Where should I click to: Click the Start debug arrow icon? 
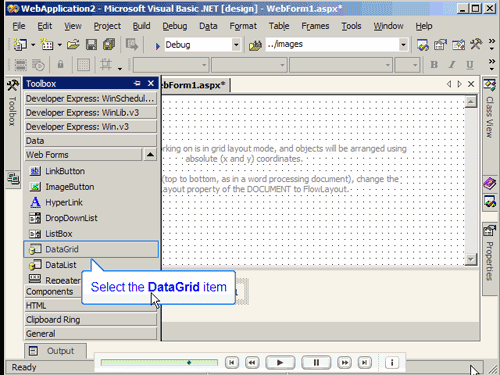click(x=157, y=45)
